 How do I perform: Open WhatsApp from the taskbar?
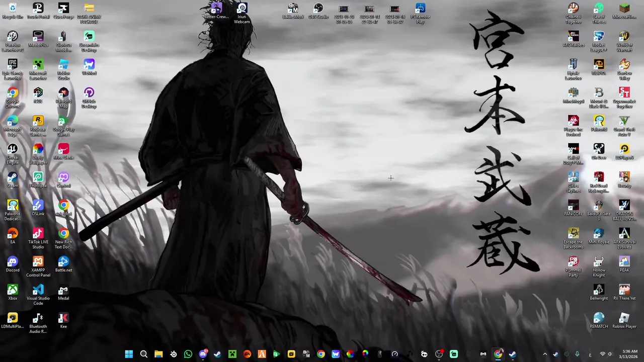[x=188, y=354]
